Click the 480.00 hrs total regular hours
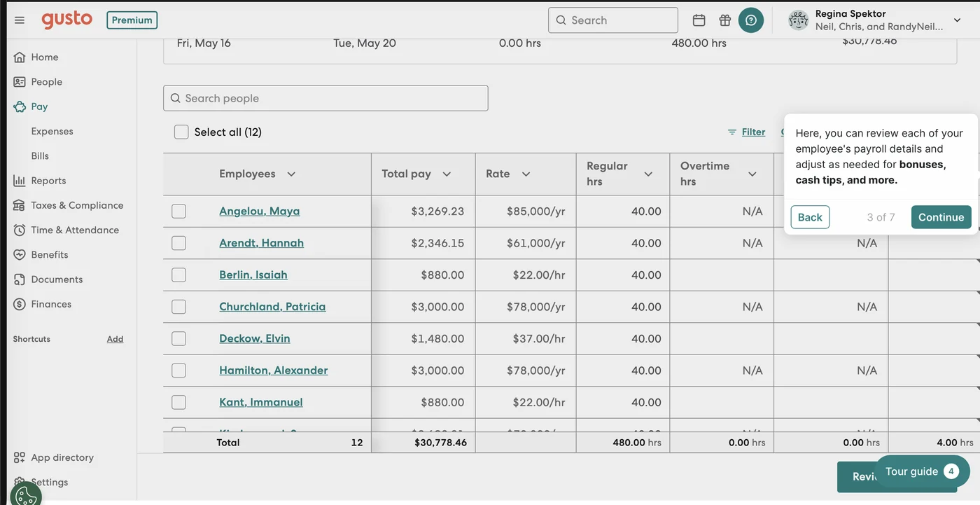This screenshot has height=505, width=980. (x=637, y=443)
